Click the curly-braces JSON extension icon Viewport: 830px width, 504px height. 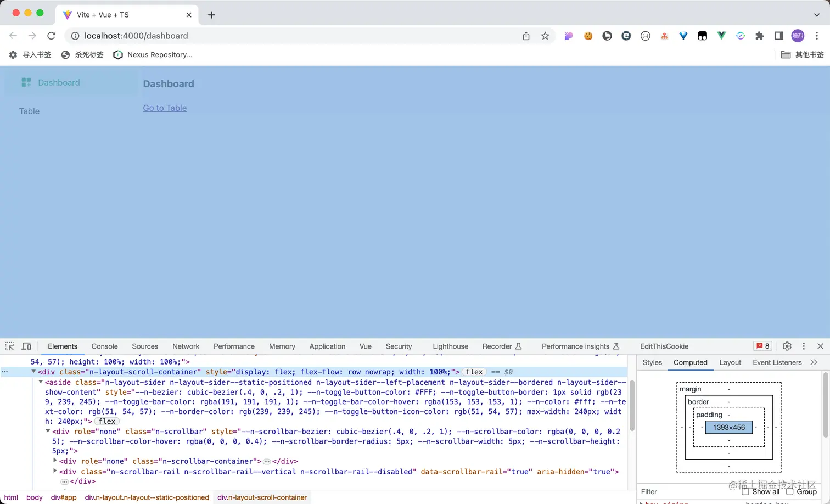point(645,36)
